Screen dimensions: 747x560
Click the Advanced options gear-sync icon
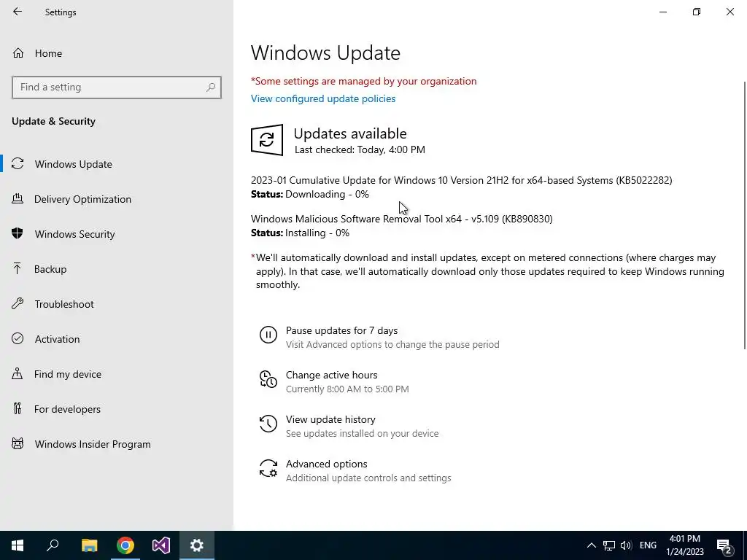click(x=268, y=469)
